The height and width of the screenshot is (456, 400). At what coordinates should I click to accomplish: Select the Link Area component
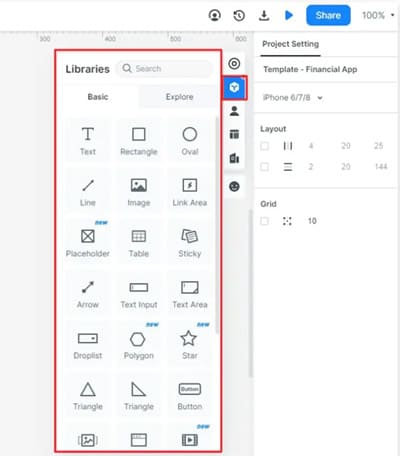pos(190,192)
